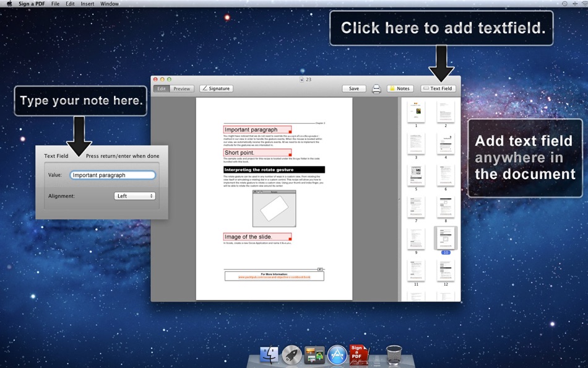The height and width of the screenshot is (368, 588).
Task: Add a Text Field from toolbar
Action: click(x=438, y=89)
